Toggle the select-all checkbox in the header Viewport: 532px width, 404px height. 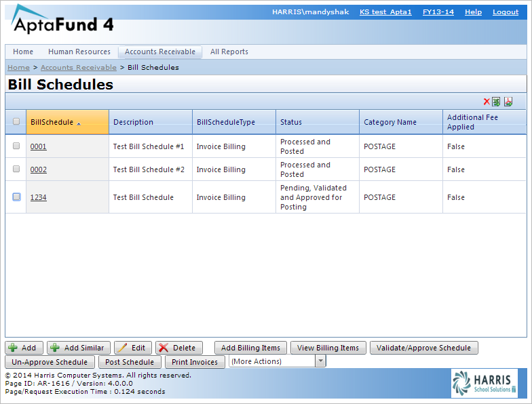pyautogui.click(x=16, y=121)
